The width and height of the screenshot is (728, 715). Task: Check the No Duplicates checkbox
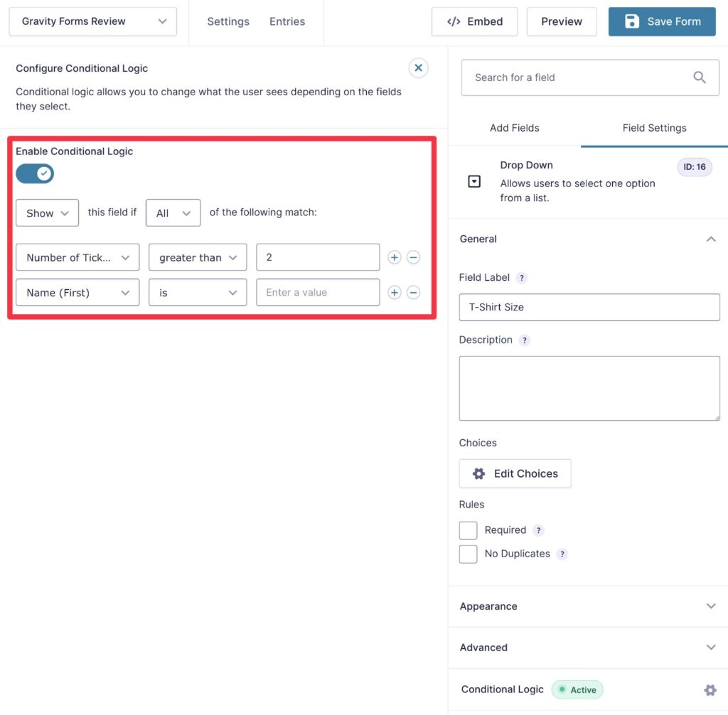[x=469, y=554]
